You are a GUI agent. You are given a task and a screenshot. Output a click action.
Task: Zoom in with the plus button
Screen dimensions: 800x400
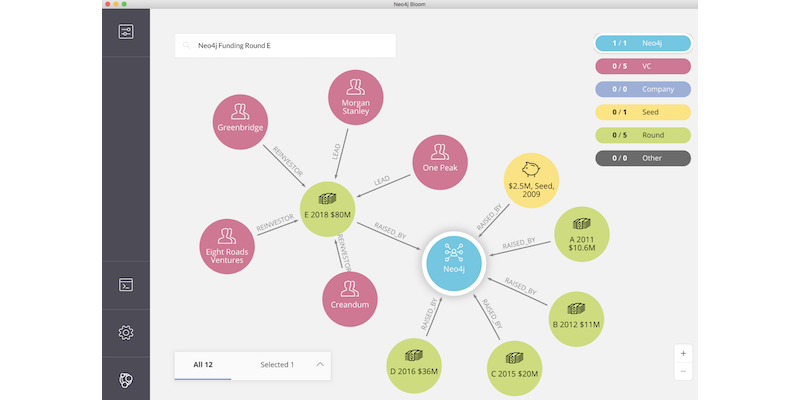coord(683,354)
